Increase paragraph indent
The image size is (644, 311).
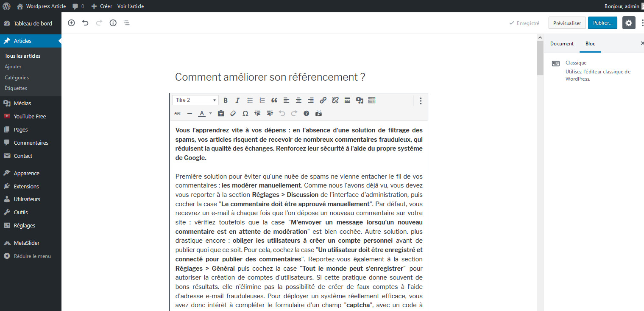point(270,113)
